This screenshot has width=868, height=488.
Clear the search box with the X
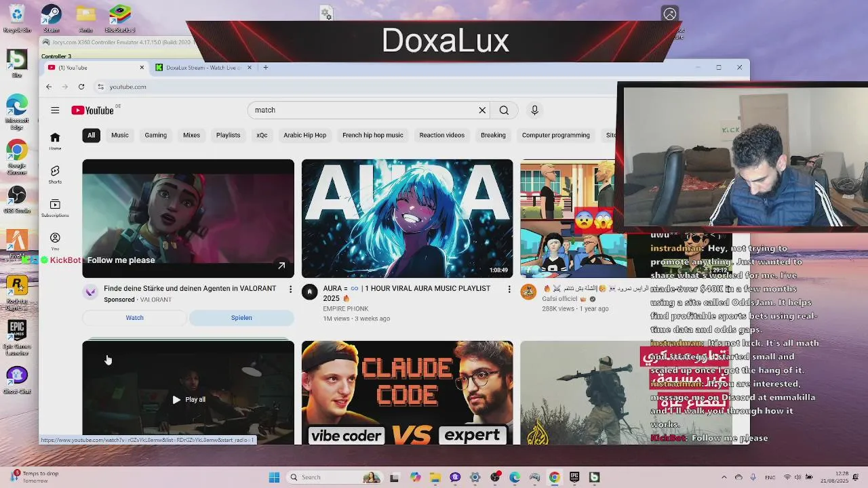click(482, 110)
